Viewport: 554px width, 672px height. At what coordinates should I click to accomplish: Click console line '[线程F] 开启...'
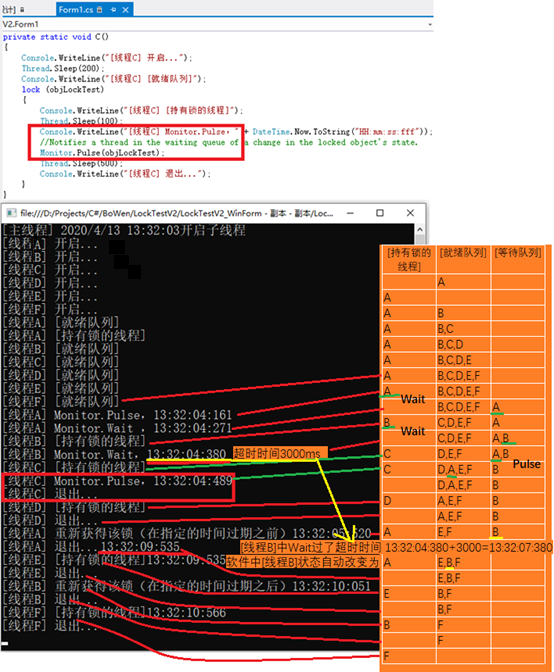click(50, 309)
